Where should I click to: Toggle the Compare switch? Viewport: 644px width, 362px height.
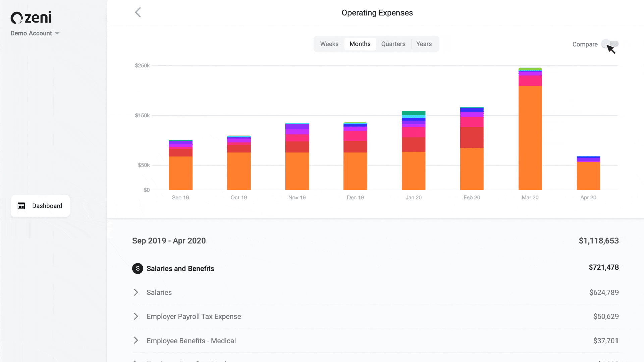(x=610, y=44)
